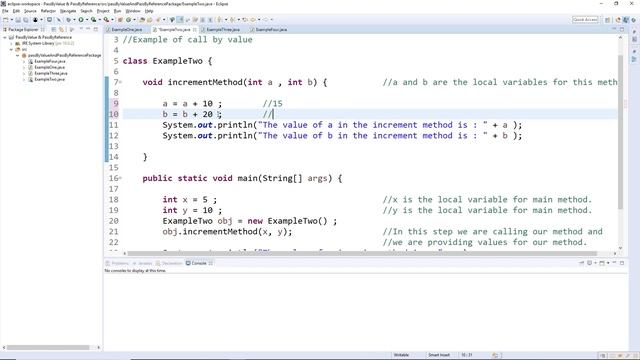Image resolution: width=640 pixels, height=360 pixels.
Task: Select ExampleTwo.java in Package Explorer
Action: click(49, 79)
